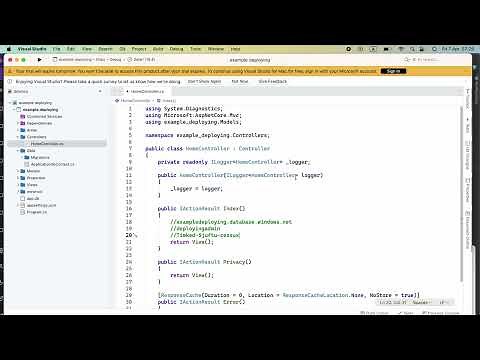Viewport: 480px width, 360px height.
Task: Open the Visual Studio application menu
Action: point(32,49)
